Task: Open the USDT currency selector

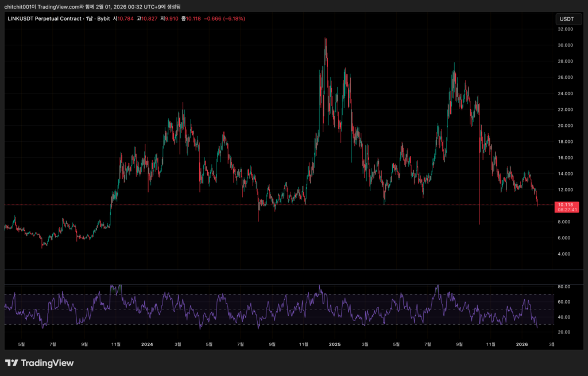Action: pyautogui.click(x=566, y=19)
